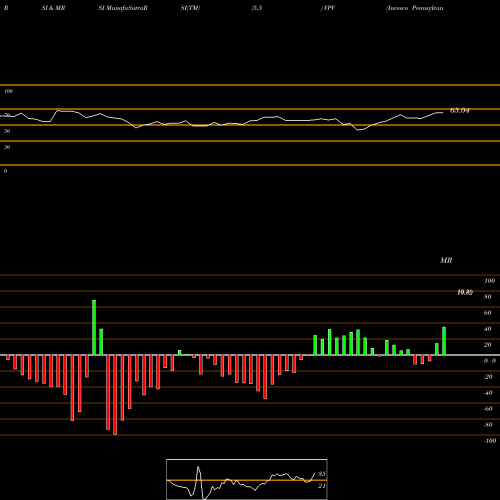Click value 33 in mini chart
This screenshot has width=500, height=500.
click(321, 474)
